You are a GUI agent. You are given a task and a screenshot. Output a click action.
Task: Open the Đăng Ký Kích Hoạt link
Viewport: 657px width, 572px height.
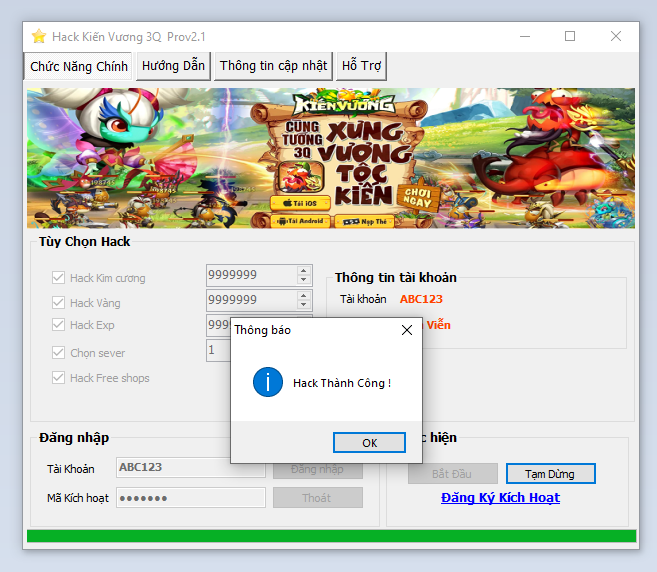click(500, 497)
